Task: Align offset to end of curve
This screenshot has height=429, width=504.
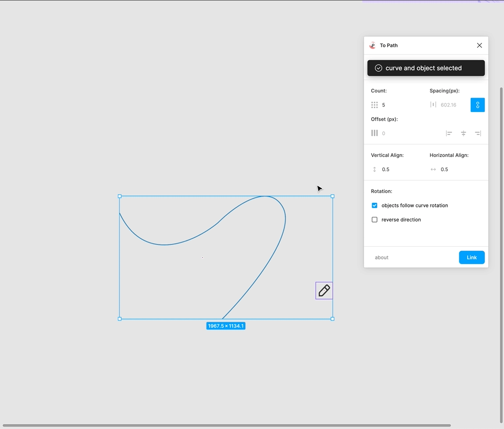Action: click(478, 133)
